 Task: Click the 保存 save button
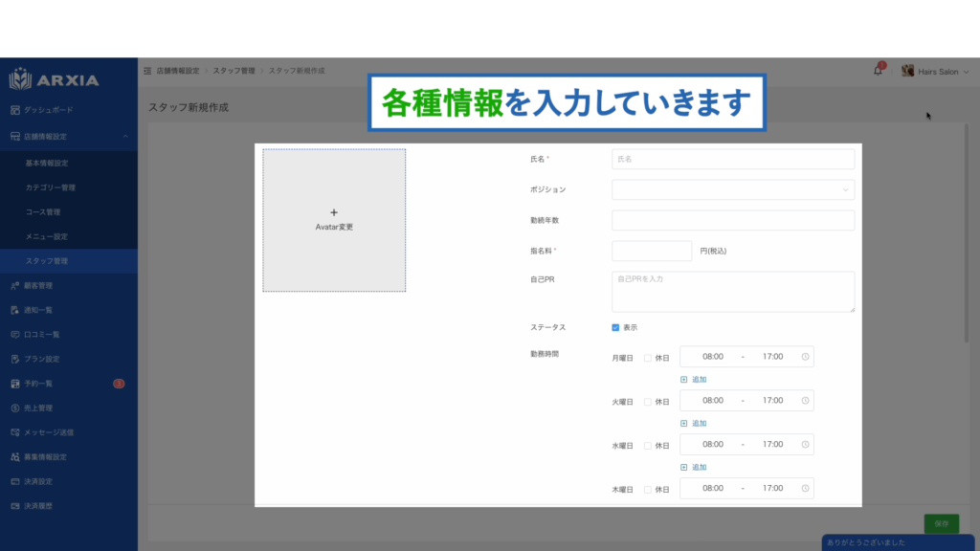(x=942, y=523)
